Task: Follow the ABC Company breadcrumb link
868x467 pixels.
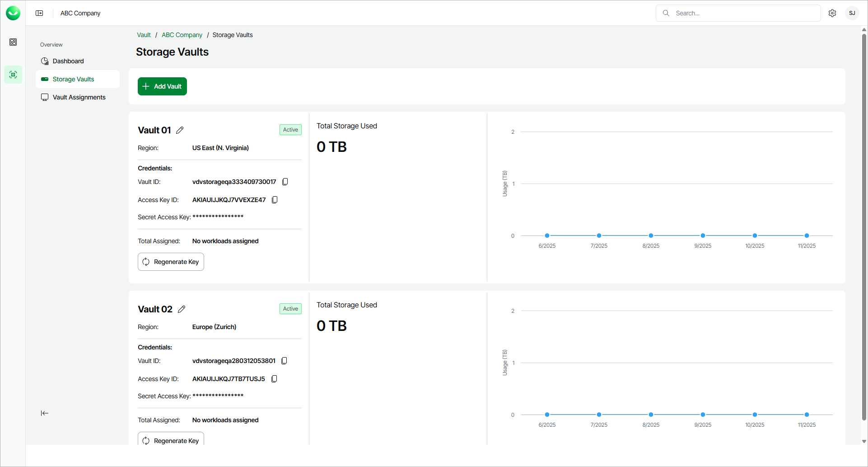Action: click(182, 35)
